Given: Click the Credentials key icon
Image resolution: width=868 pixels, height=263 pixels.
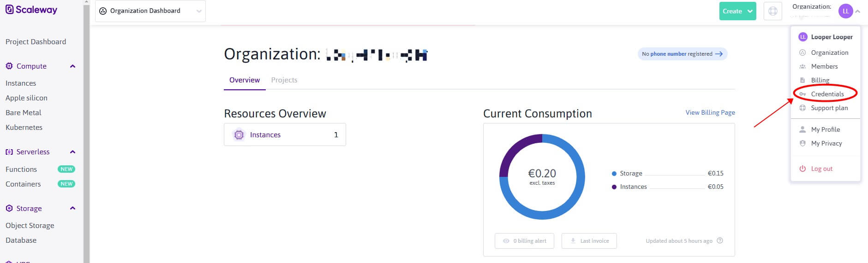Looking at the screenshot, I should (802, 94).
